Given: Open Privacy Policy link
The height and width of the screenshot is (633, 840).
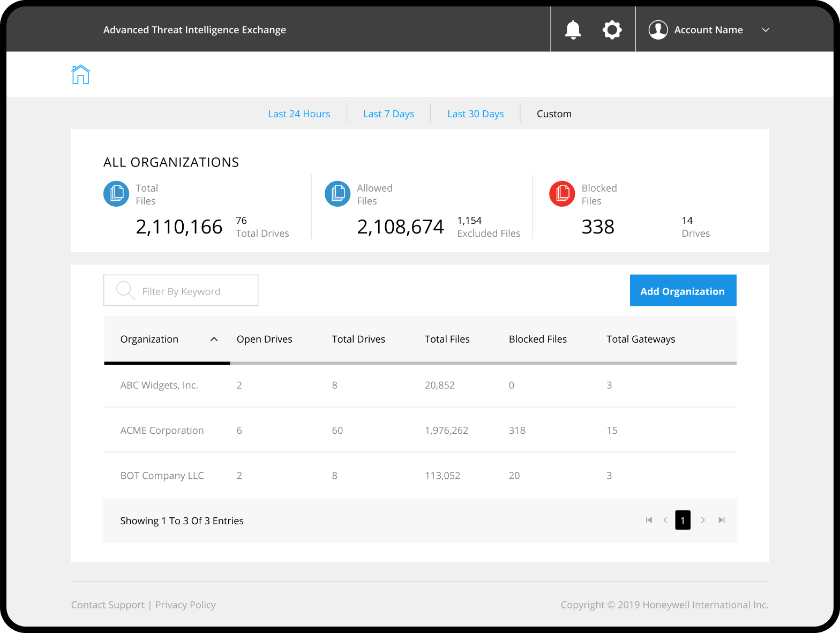Looking at the screenshot, I should point(185,605).
